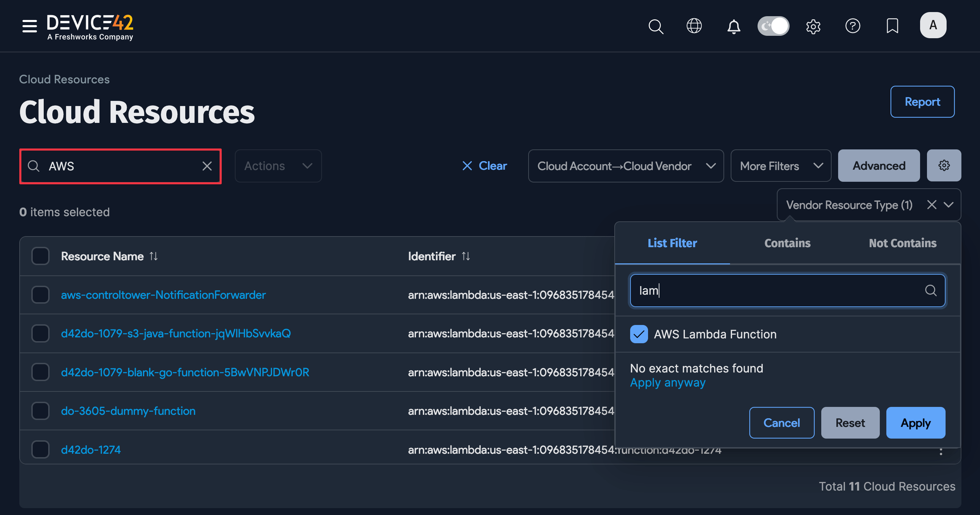Viewport: 980px width, 515px height.
Task: Click the globe language icon
Action: (x=694, y=26)
